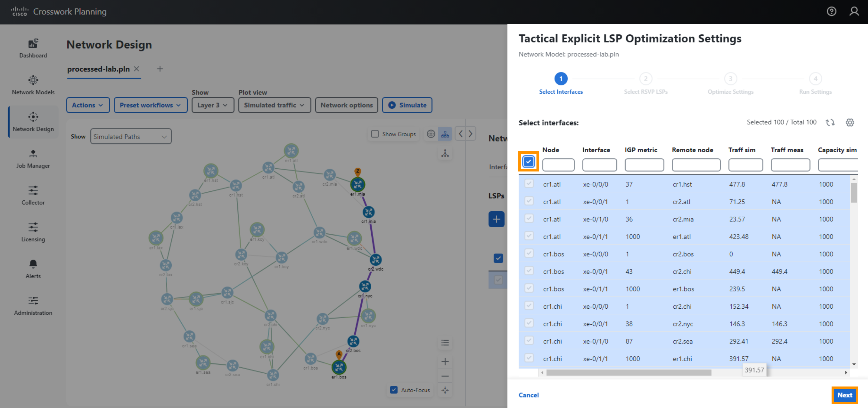
Task: Select the processed-lab.pln tab
Action: click(98, 69)
